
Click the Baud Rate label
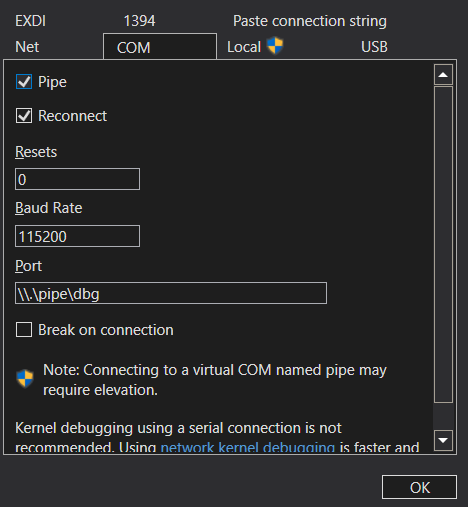(49, 208)
